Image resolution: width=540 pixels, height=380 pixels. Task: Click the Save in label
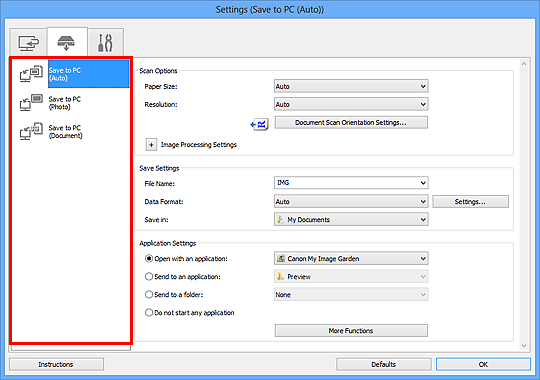point(156,219)
